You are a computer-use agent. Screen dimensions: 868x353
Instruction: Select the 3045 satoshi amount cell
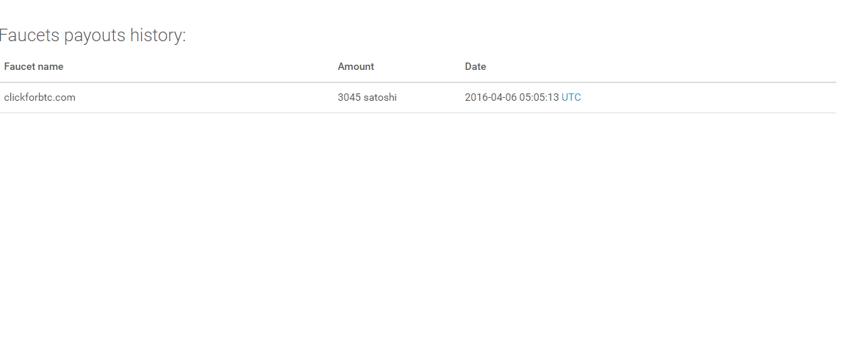point(367,98)
